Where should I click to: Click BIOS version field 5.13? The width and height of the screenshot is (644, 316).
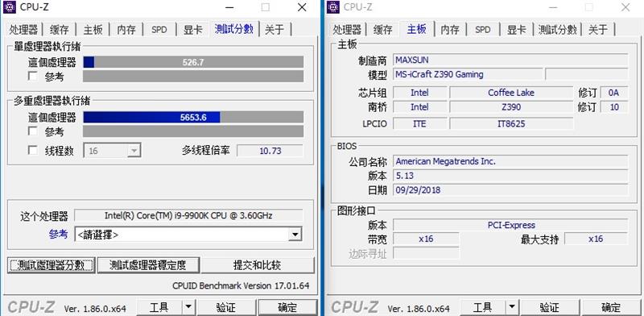pyautogui.click(x=510, y=176)
